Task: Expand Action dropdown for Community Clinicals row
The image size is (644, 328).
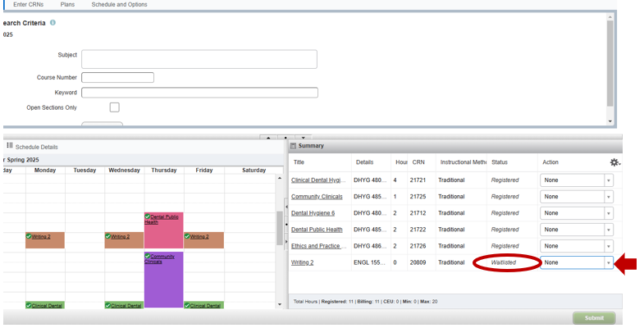Action: 609,197
